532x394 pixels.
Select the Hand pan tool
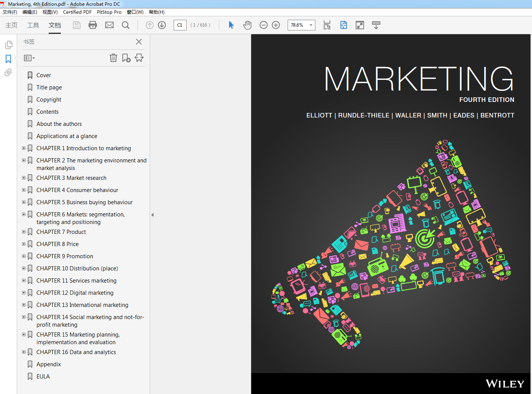pyautogui.click(x=247, y=25)
